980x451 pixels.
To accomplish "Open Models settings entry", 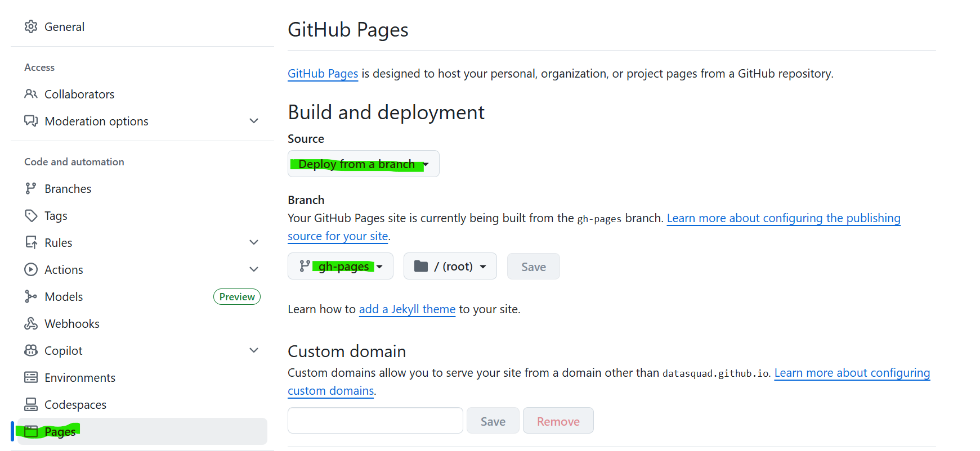I will [x=64, y=296].
